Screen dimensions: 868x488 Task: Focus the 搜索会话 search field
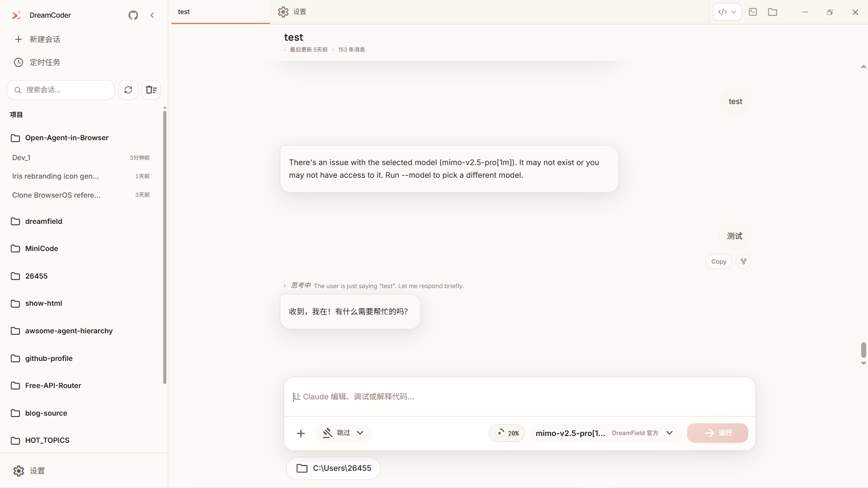(61, 90)
